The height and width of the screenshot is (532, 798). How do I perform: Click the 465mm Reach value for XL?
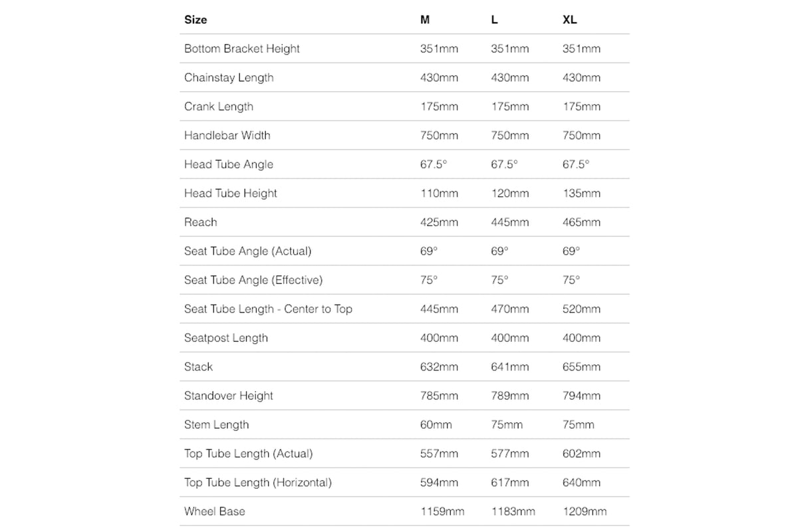581,222
